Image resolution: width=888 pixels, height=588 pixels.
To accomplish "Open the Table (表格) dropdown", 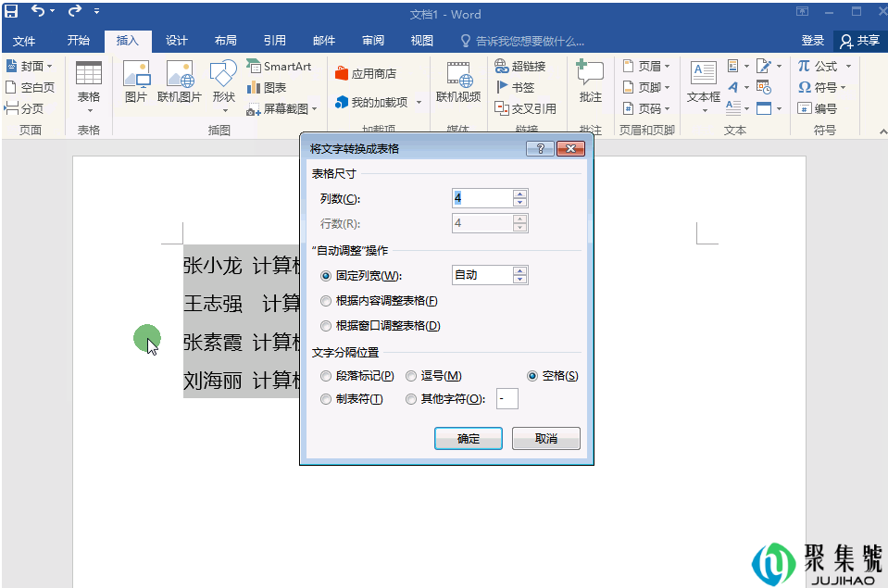I will point(89,87).
